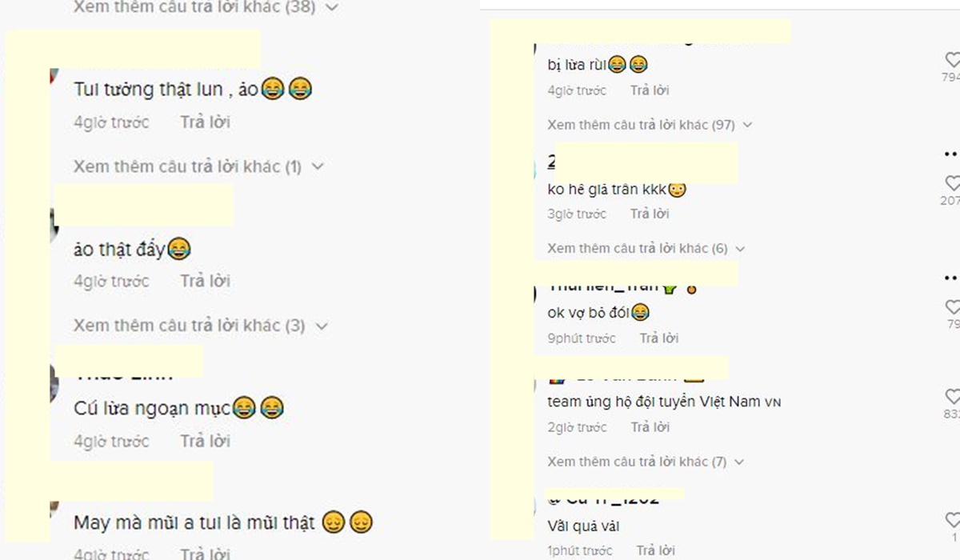Image resolution: width=960 pixels, height=560 pixels.
Task: Reply to 'Cú lừa ngoạn mục' comment
Action: click(x=205, y=441)
